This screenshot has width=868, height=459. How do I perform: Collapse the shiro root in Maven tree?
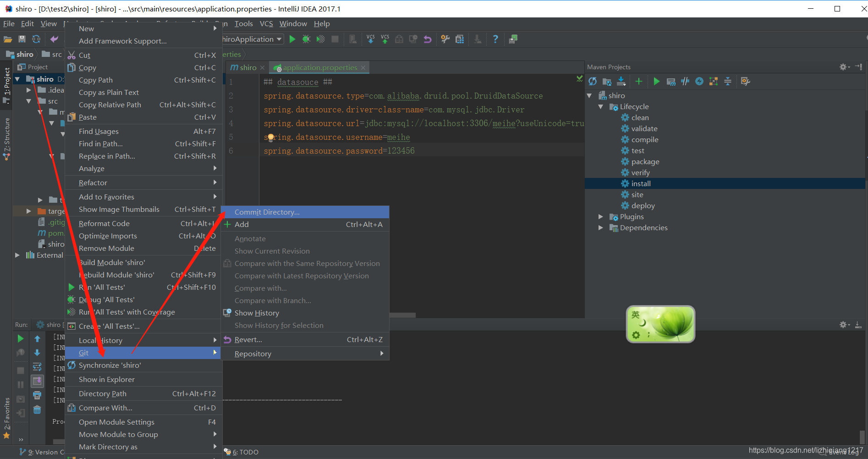pyautogui.click(x=589, y=96)
